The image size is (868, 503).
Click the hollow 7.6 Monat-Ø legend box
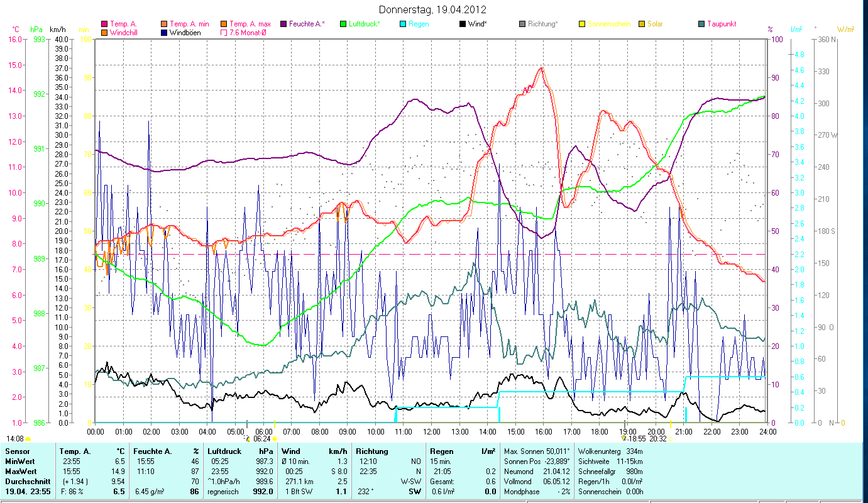pos(223,33)
